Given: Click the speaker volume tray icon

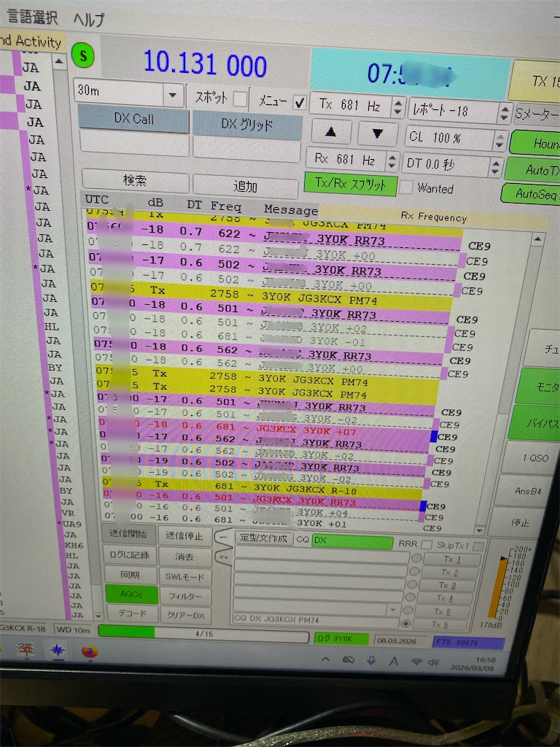Looking at the screenshot, I should [x=433, y=662].
